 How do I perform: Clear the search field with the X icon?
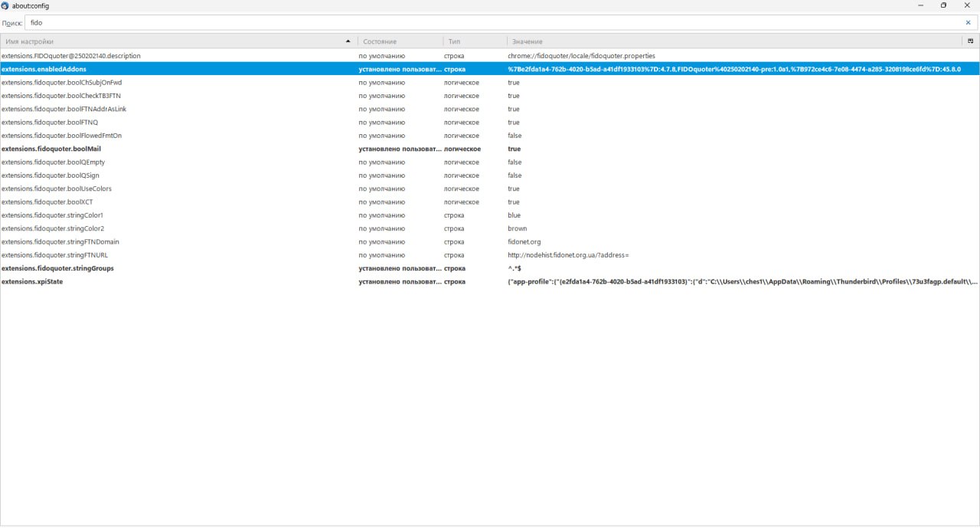click(968, 23)
